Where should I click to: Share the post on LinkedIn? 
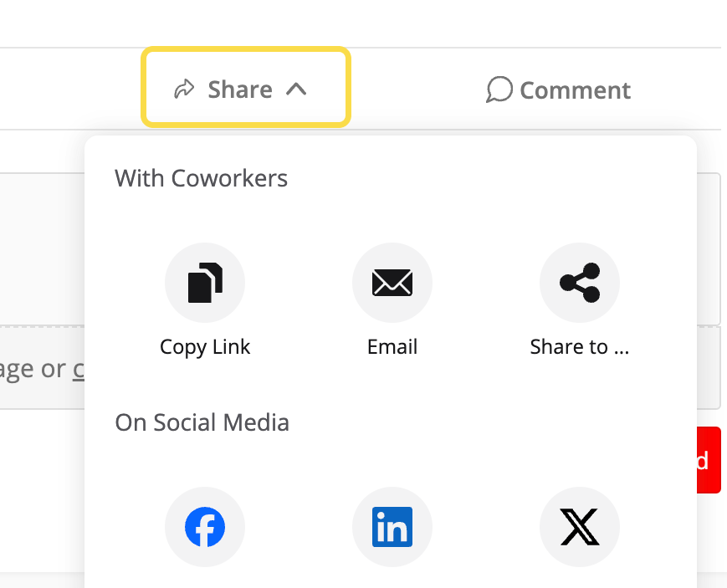pos(392,527)
